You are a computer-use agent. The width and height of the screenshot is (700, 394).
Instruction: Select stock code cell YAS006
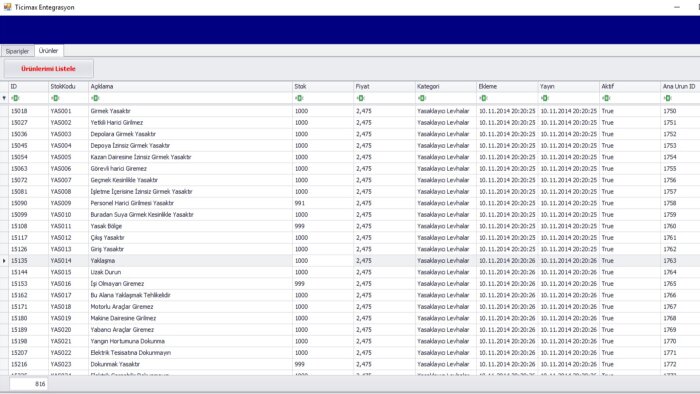click(x=68, y=169)
